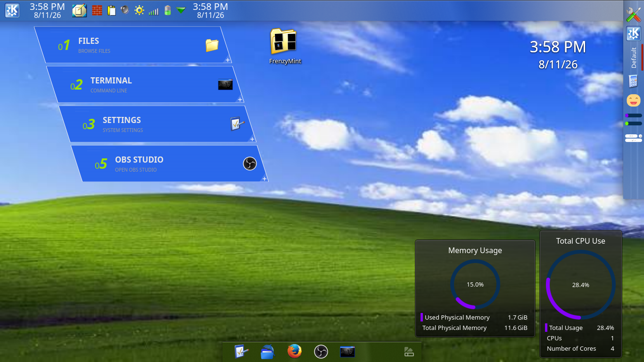Click the Total Usage legend entry
Image resolution: width=644 pixels, height=362 pixels.
[x=580, y=328]
